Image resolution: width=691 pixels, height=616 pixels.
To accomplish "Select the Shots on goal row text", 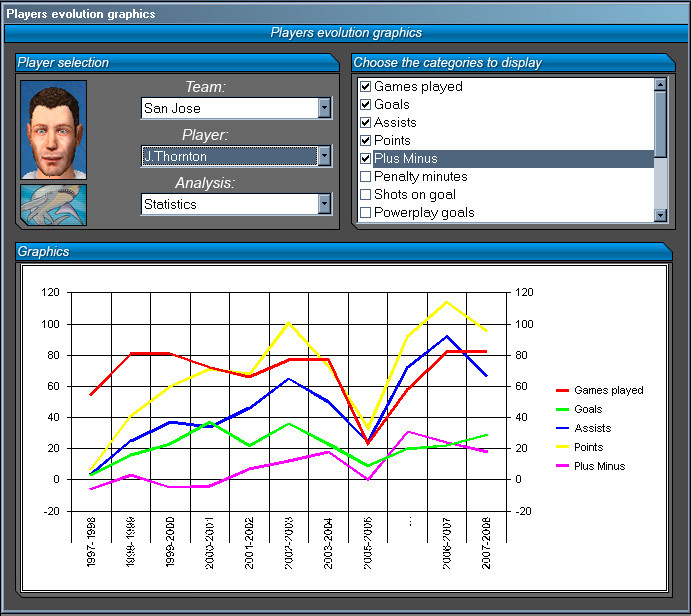I will click(415, 195).
